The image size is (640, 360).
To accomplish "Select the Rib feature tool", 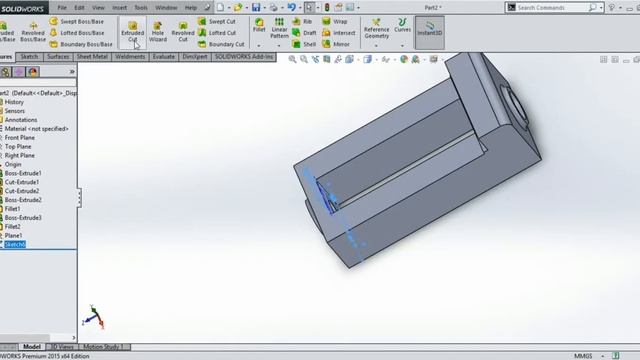I will coord(302,21).
